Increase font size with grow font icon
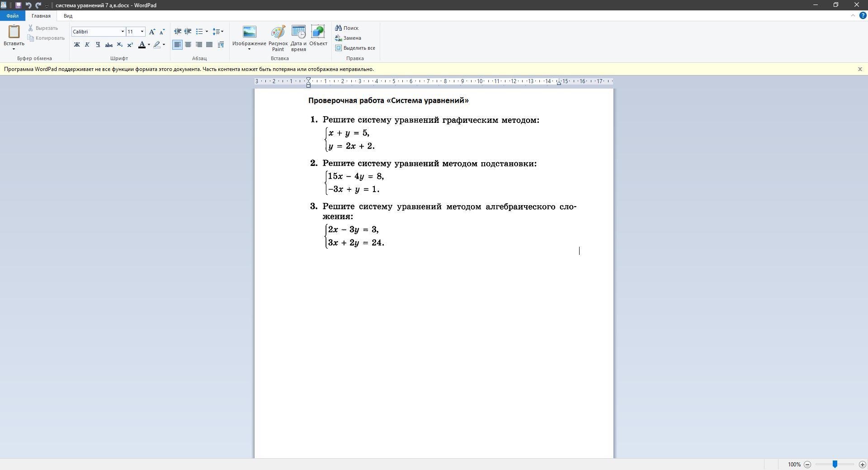This screenshot has height=470, width=868. click(x=152, y=32)
